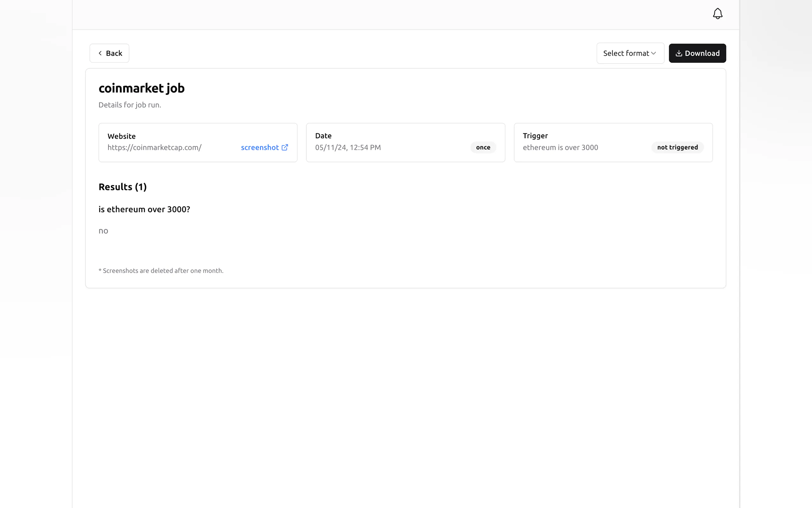This screenshot has width=812, height=508.
Task: Click the download arrow icon
Action: 678,53
